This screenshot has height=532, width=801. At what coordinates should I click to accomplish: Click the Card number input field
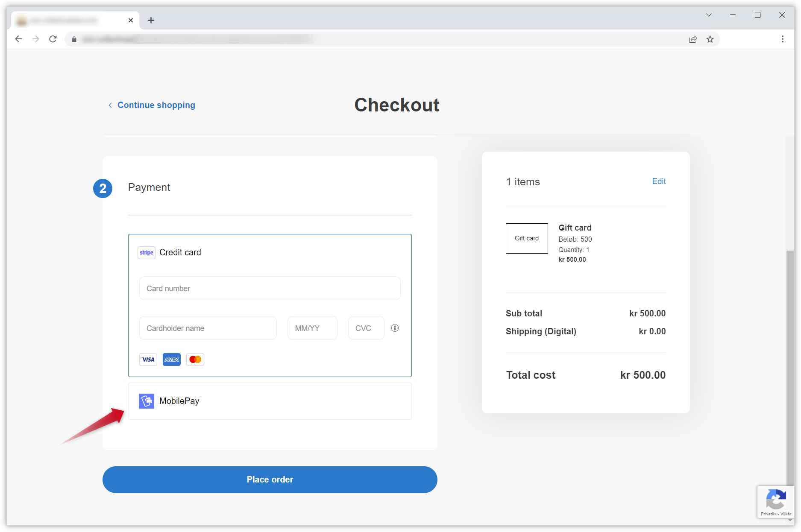click(x=270, y=288)
